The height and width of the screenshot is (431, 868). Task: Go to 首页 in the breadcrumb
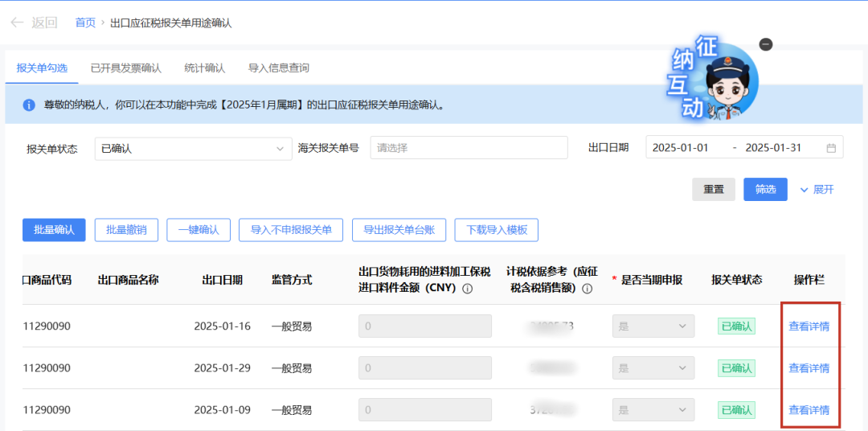click(x=85, y=23)
